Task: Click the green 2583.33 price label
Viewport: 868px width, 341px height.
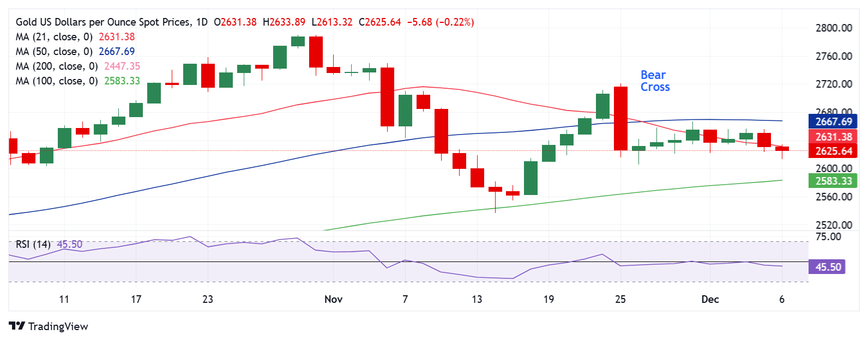Action: click(x=833, y=181)
